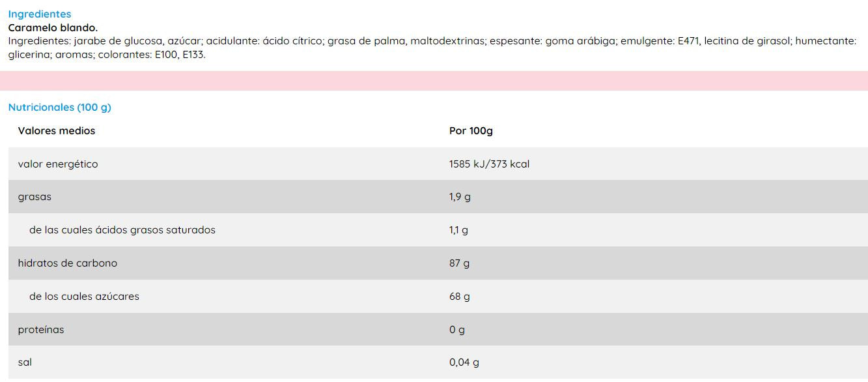The image size is (868, 382).
Task: Click the Valores medios column header
Action: click(x=57, y=131)
